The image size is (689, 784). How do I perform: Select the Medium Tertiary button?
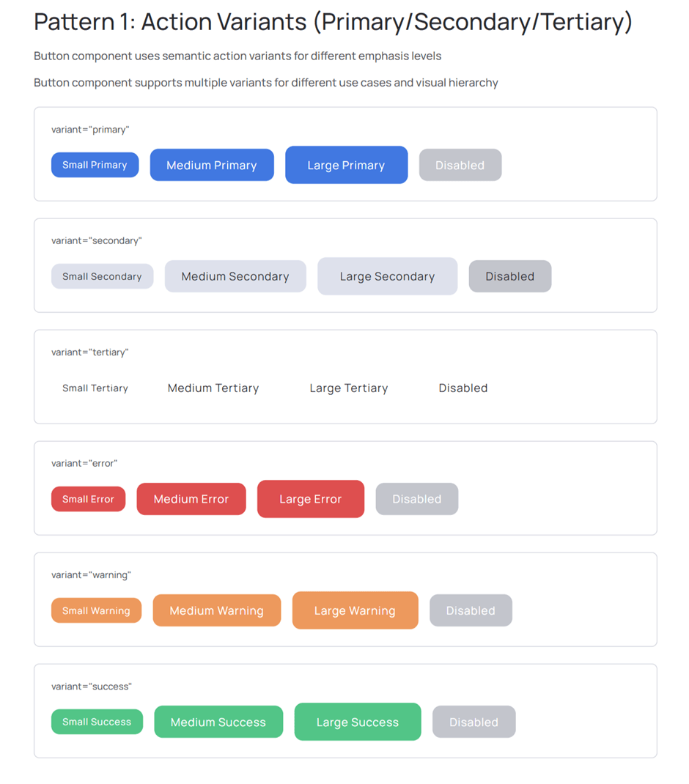(213, 388)
